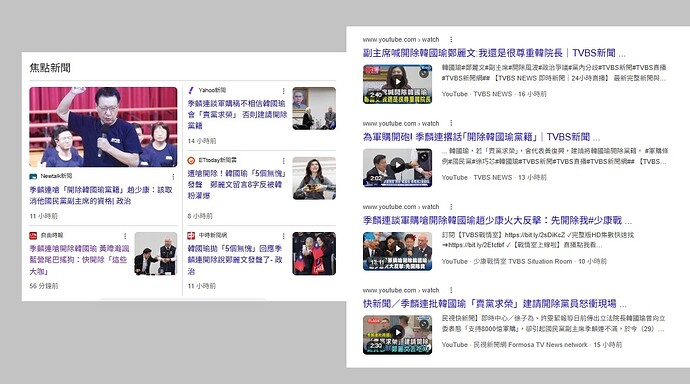Open the ETtoday woman portrait thumbnail
Screen dimensions: 690x384
tap(314, 178)
